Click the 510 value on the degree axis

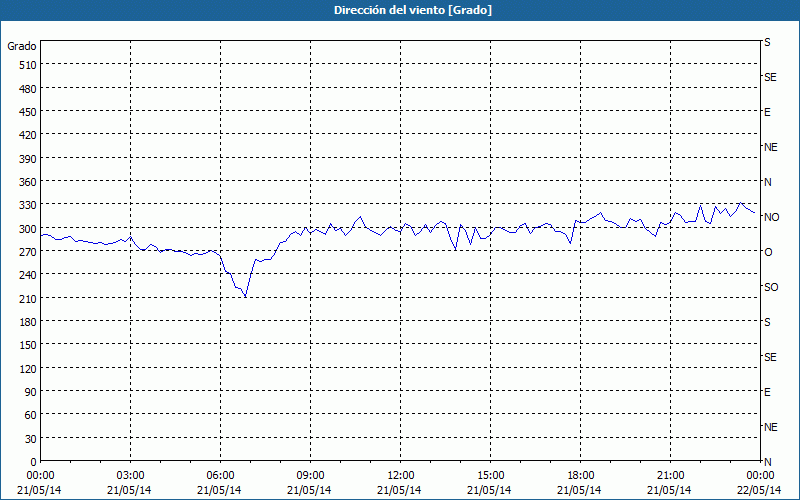(29, 65)
